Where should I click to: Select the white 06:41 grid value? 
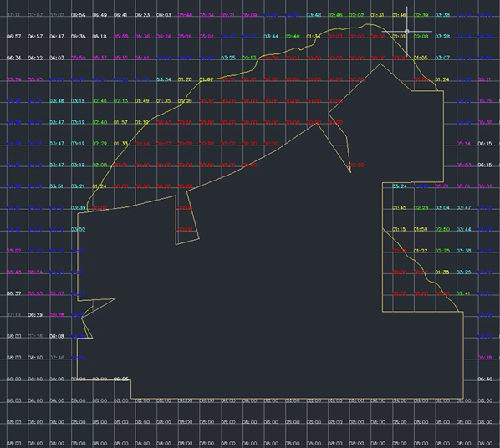tap(121, 15)
